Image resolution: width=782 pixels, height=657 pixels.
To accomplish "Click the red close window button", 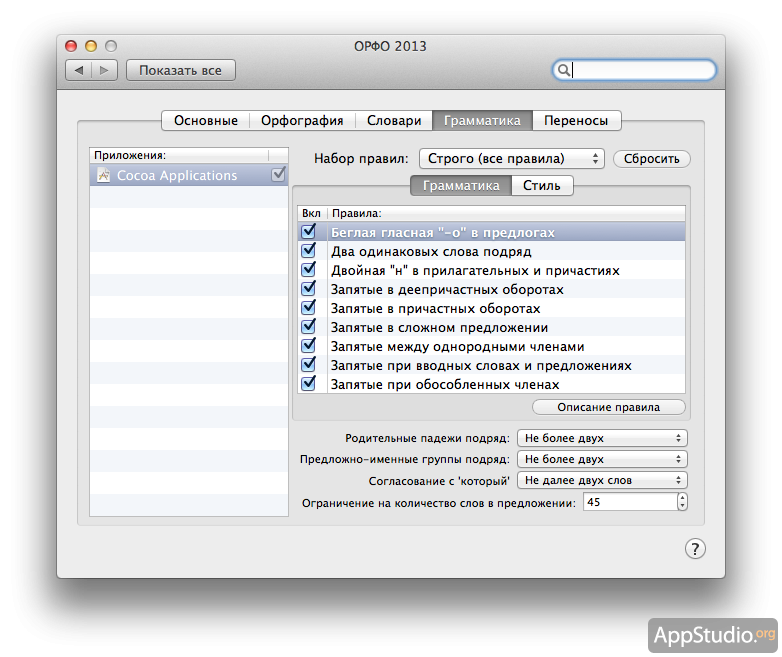I will tap(71, 46).
